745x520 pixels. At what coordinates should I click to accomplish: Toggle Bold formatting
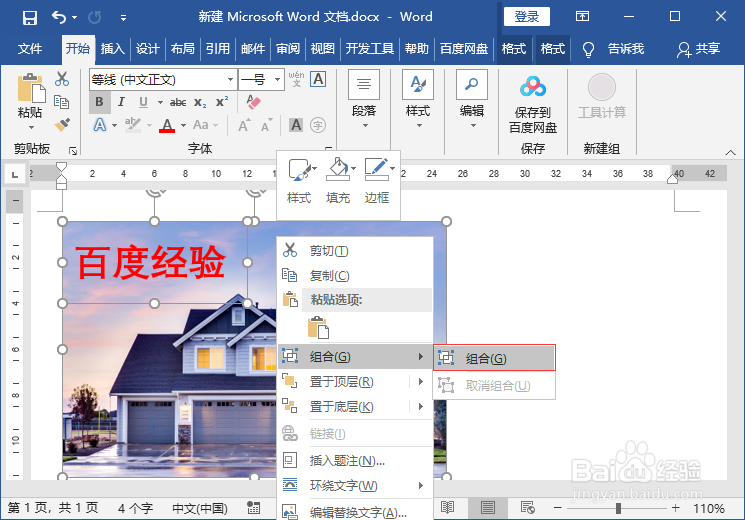coord(99,102)
